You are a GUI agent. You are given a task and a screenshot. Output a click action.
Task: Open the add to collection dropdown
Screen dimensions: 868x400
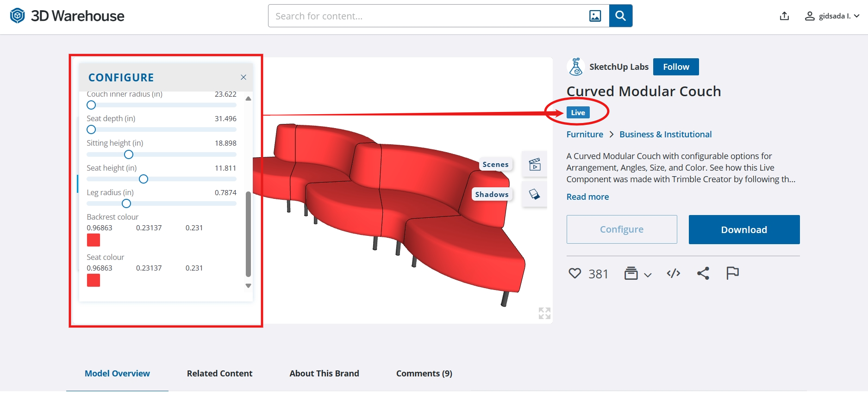(637, 274)
